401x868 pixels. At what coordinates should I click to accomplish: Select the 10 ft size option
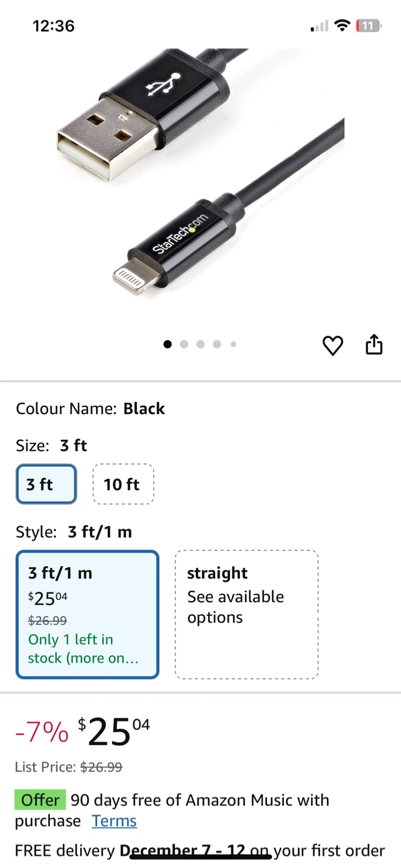[x=123, y=484]
